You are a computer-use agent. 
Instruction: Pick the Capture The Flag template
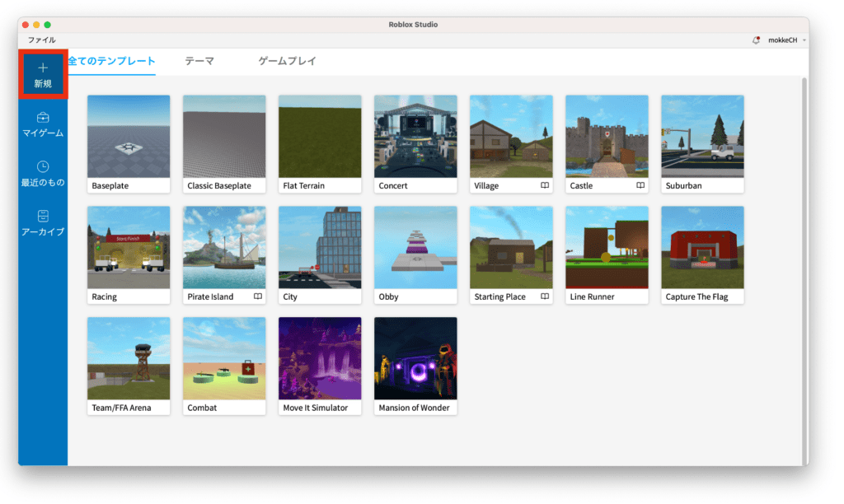702,247
